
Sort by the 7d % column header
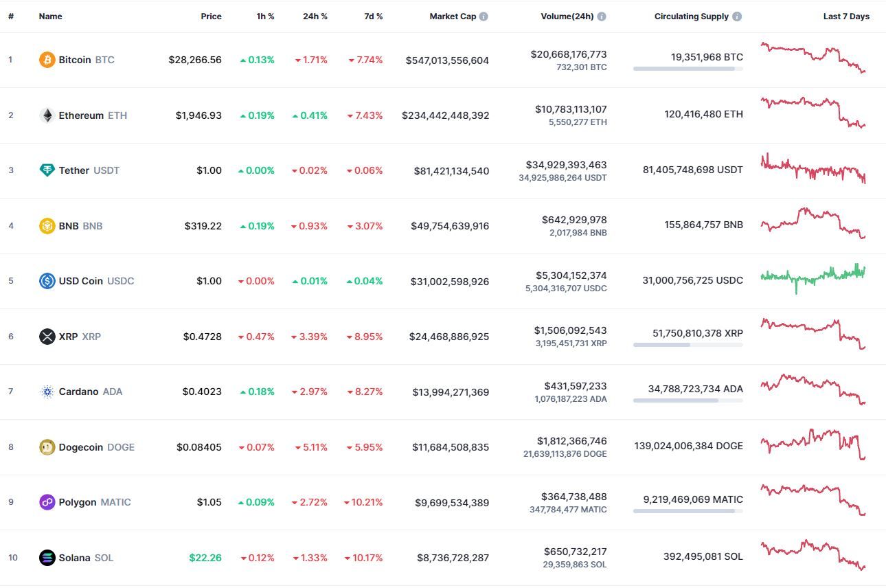click(x=373, y=16)
